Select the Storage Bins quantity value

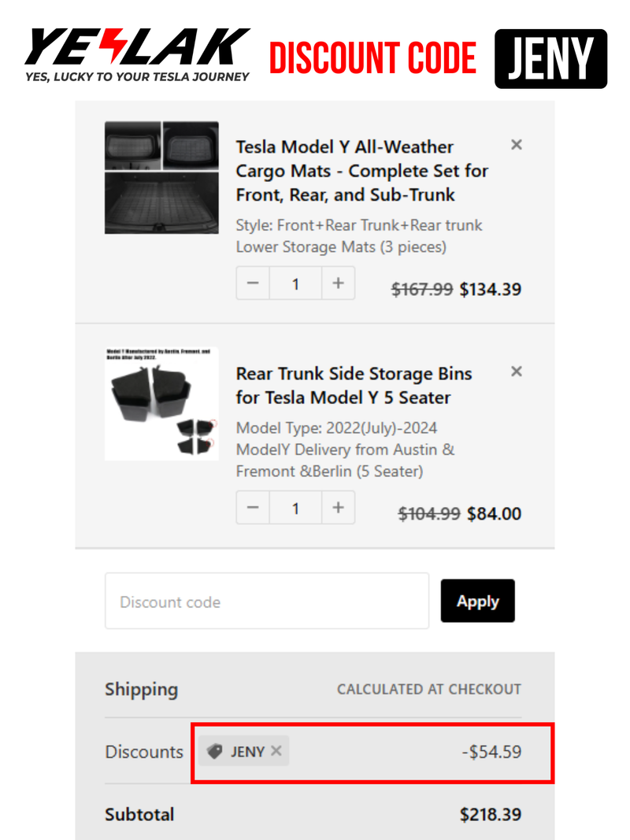coord(295,508)
